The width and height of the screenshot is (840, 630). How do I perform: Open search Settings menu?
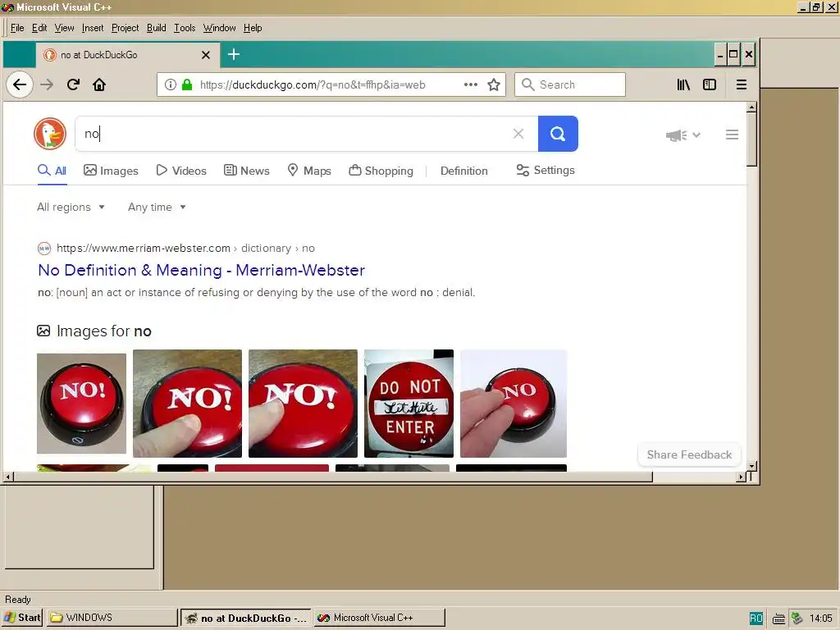(x=546, y=171)
